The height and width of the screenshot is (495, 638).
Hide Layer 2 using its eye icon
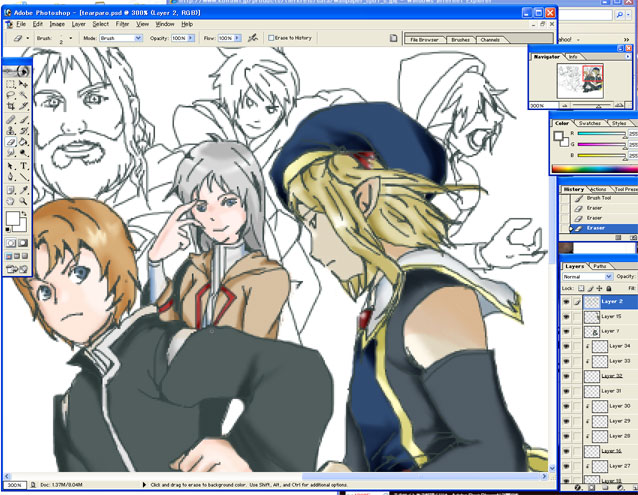pyautogui.click(x=566, y=301)
